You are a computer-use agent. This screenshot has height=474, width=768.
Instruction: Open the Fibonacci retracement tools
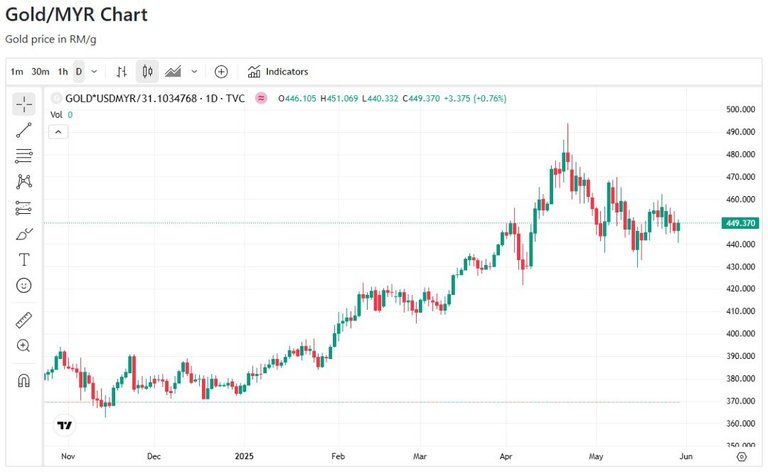tap(24, 156)
